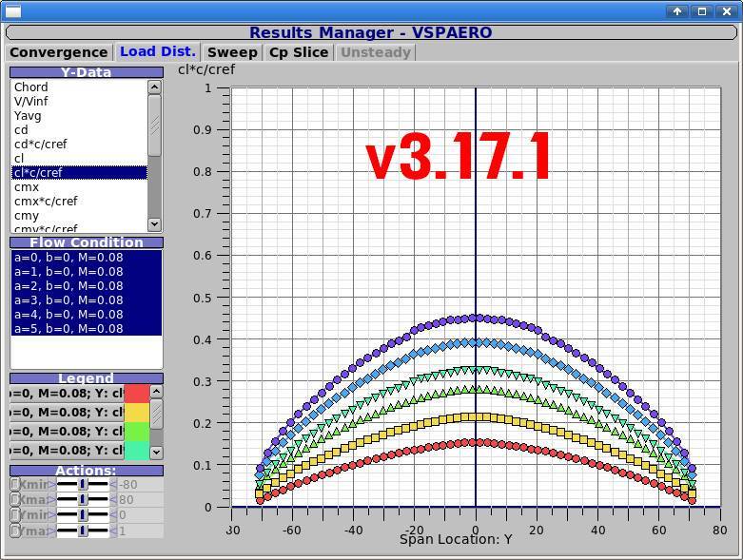743x560 pixels.
Task: Click left range arrow of Xmin slider
Action: (x=52, y=484)
